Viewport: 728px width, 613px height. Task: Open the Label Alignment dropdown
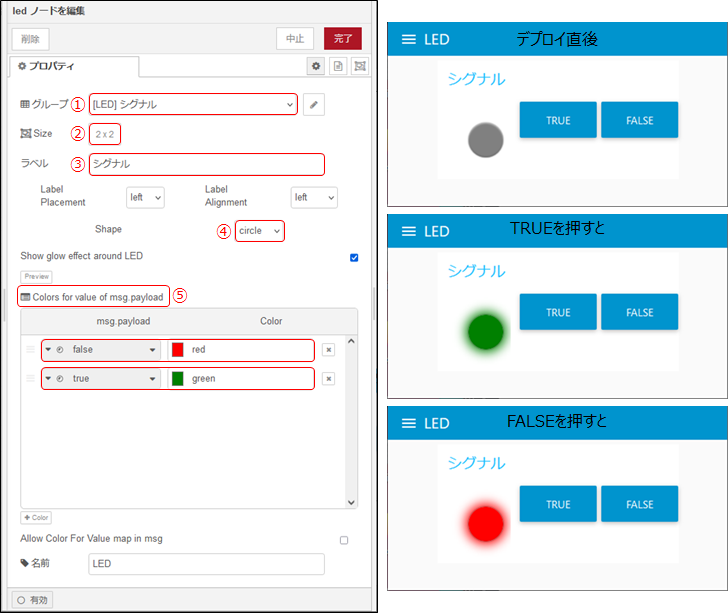314,198
